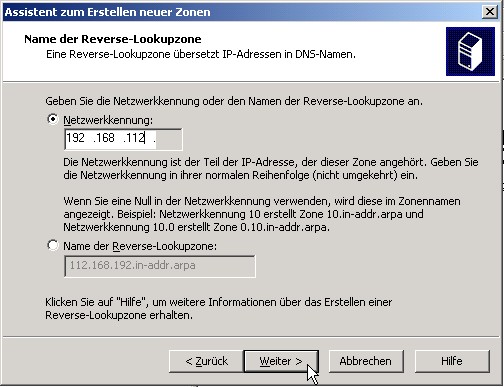
Task: Click the Hilfe hint text at bottom
Action: tap(218, 308)
